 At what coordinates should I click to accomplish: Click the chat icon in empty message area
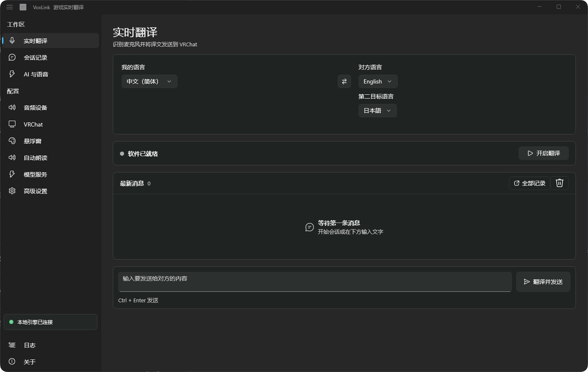click(x=310, y=227)
